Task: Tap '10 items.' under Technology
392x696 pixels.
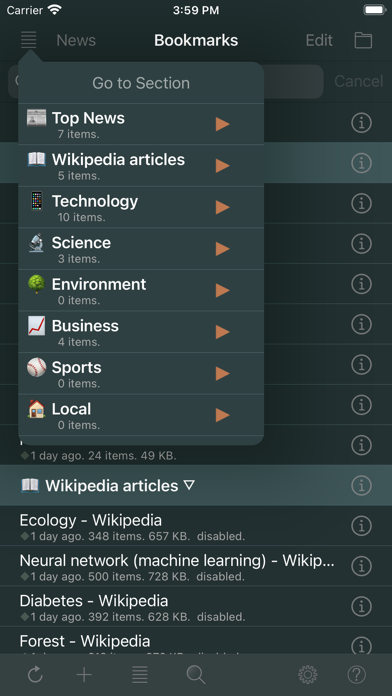Action: click(81, 218)
